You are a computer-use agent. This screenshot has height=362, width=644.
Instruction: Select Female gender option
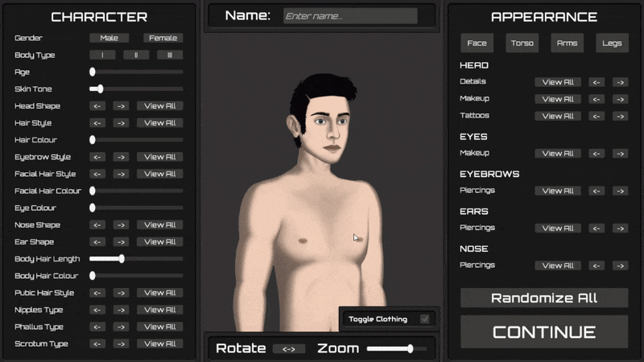point(163,38)
